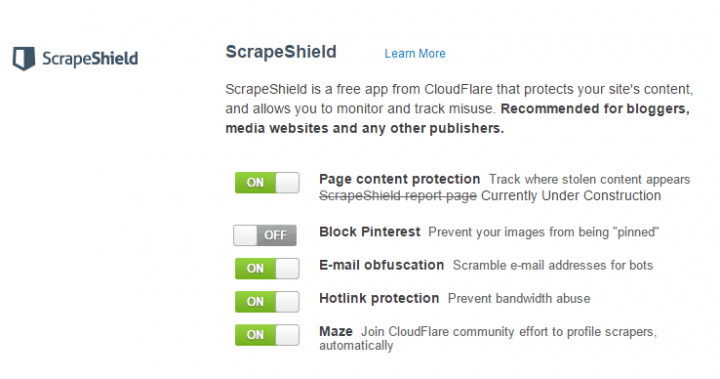Click the ScrapeShield shield logo icon

24,58
